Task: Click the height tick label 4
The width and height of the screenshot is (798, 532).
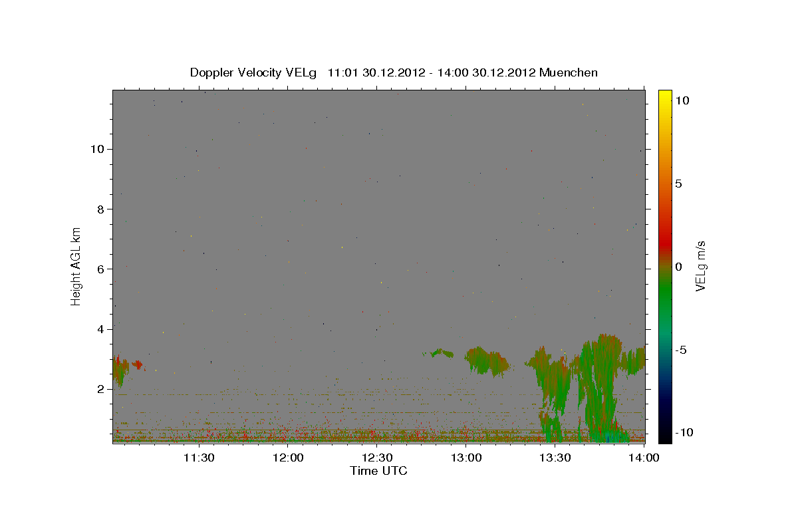Action: 100,329
